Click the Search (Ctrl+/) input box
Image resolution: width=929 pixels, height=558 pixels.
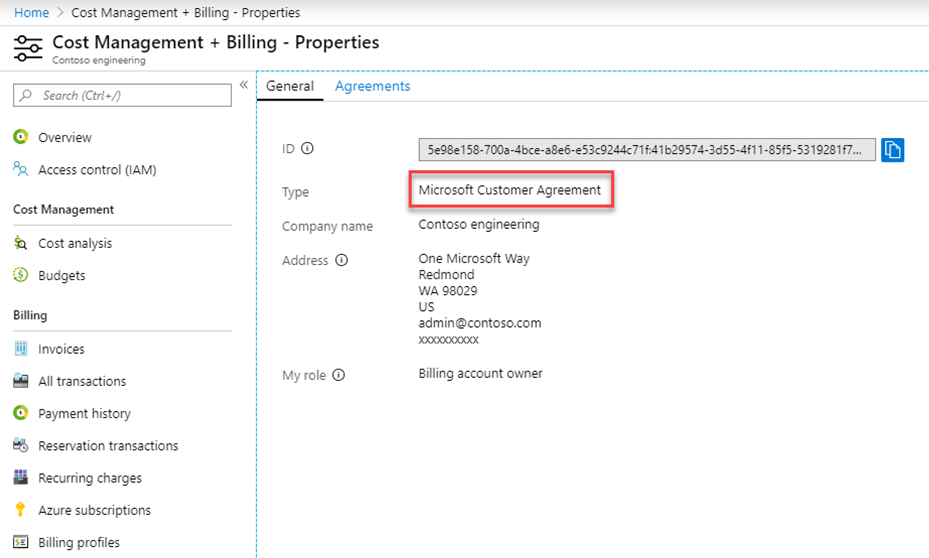pos(122,95)
